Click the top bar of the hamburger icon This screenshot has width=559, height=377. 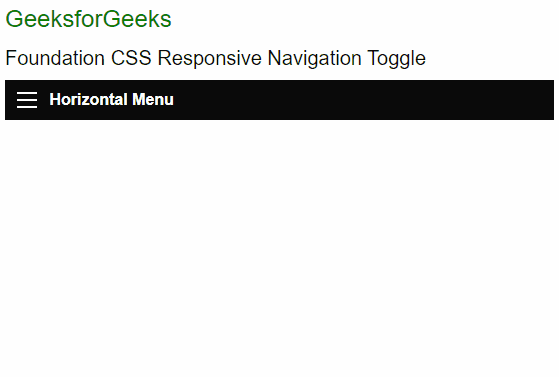(x=27, y=93)
